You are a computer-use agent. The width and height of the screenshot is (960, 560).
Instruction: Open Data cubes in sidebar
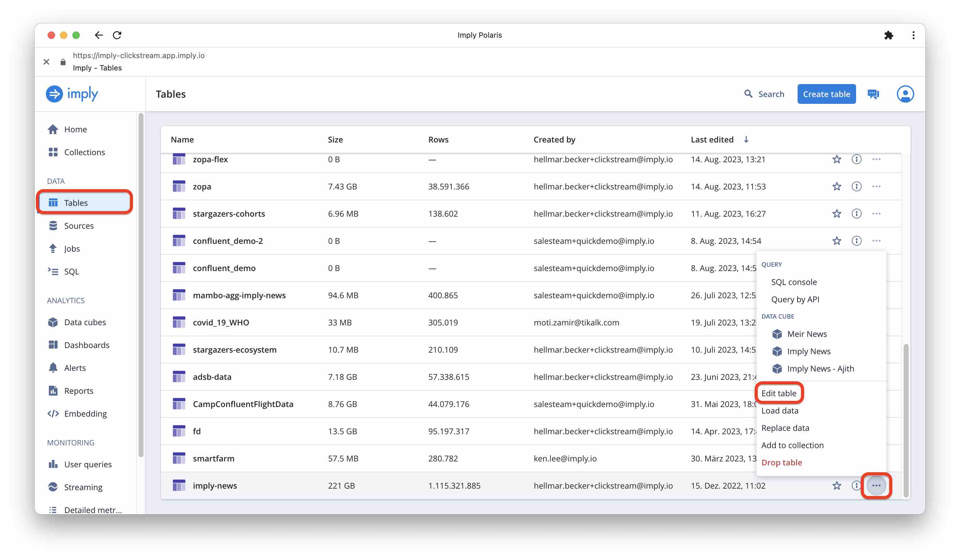(x=85, y=322)
